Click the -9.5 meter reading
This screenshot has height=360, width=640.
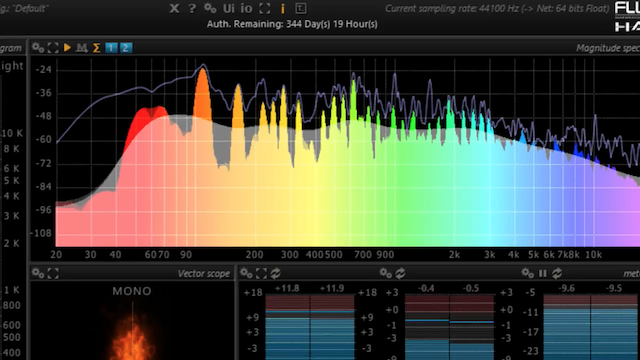(x=613, y=289)
